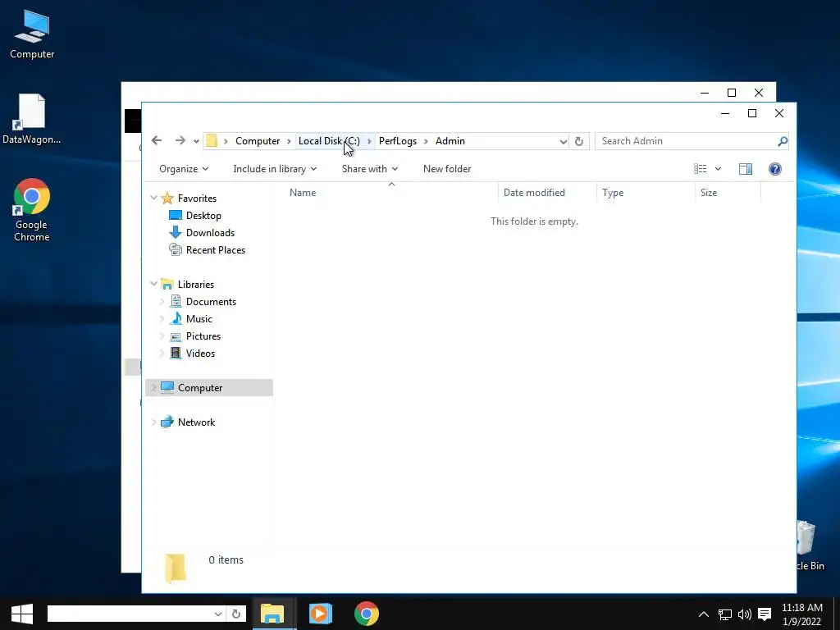Select Computer in the address breadcrumb
The width and height of the screenshot is (840, 630).
(258, 141)
